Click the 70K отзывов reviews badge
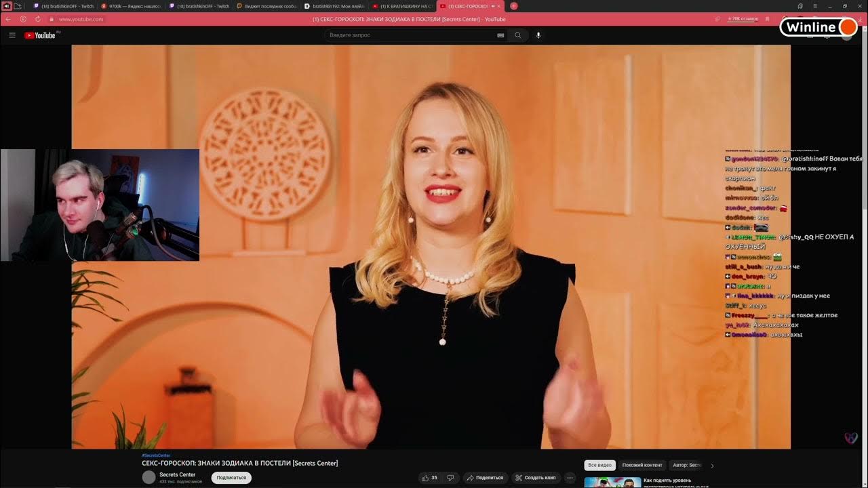868x488 pixels. pyautogui.click(x=743, y=19)
